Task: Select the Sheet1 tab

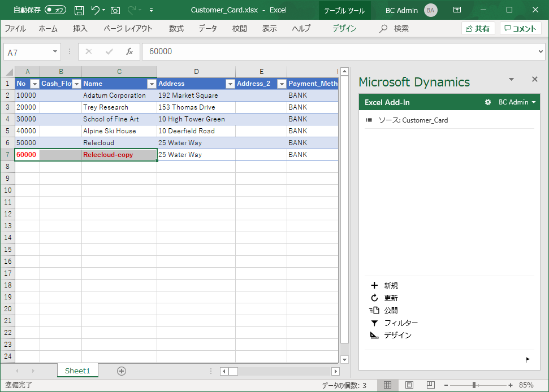Action: tap(77, 371)
